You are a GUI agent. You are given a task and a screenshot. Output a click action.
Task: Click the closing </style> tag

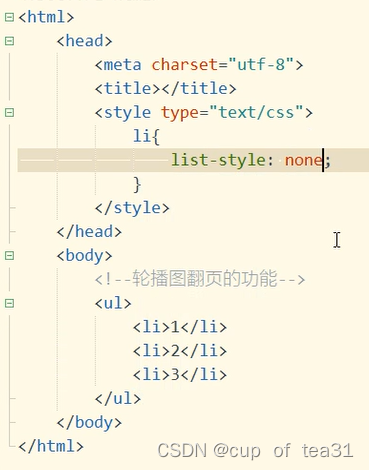[132, 208]
